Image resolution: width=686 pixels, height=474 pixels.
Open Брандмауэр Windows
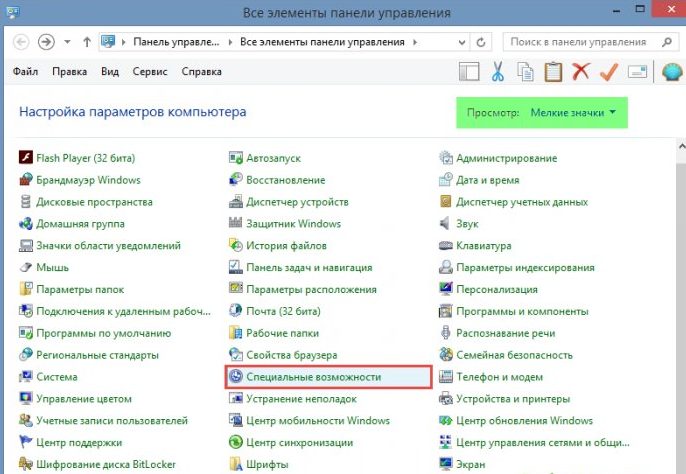click(88, 180)
